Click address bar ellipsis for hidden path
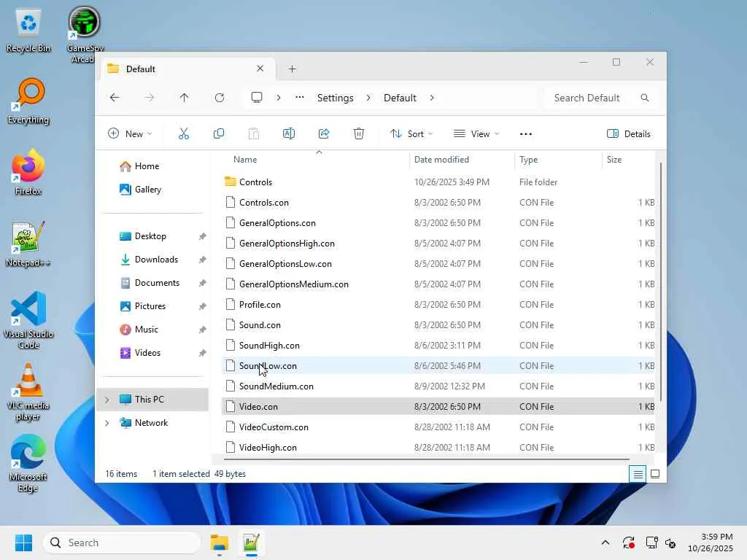This screenshot has height=560, width=747. pos(299,98)
